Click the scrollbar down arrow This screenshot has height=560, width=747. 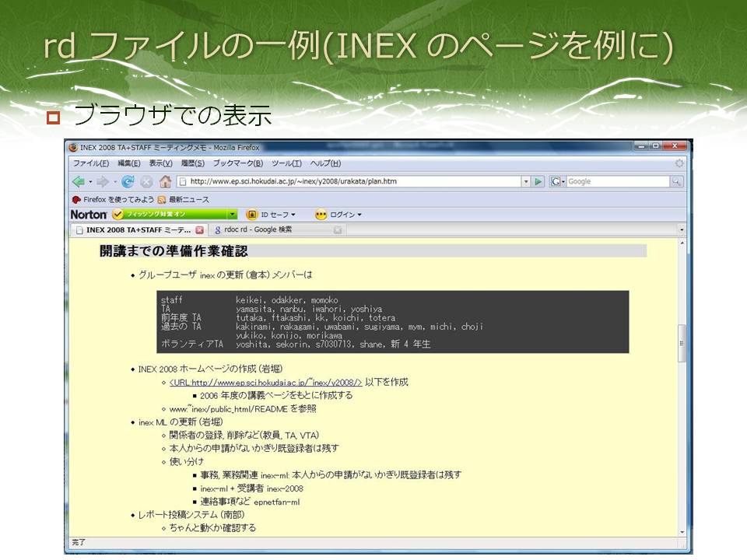point(682,532)
